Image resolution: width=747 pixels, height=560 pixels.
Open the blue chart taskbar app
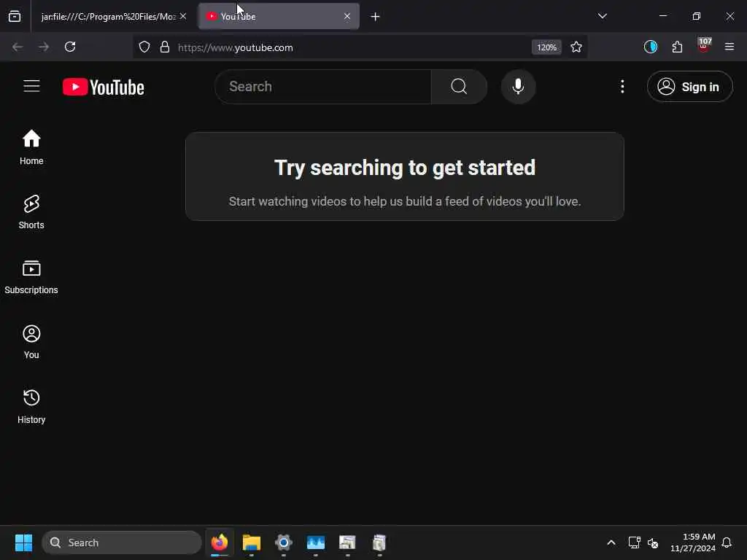coord(316,542)
